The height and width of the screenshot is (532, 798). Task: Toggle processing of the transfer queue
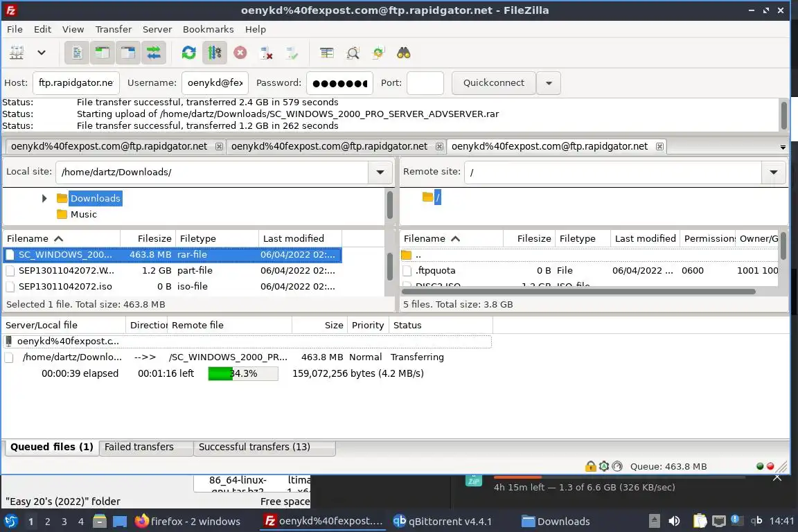pyautogui.click(x=214, y=53)
